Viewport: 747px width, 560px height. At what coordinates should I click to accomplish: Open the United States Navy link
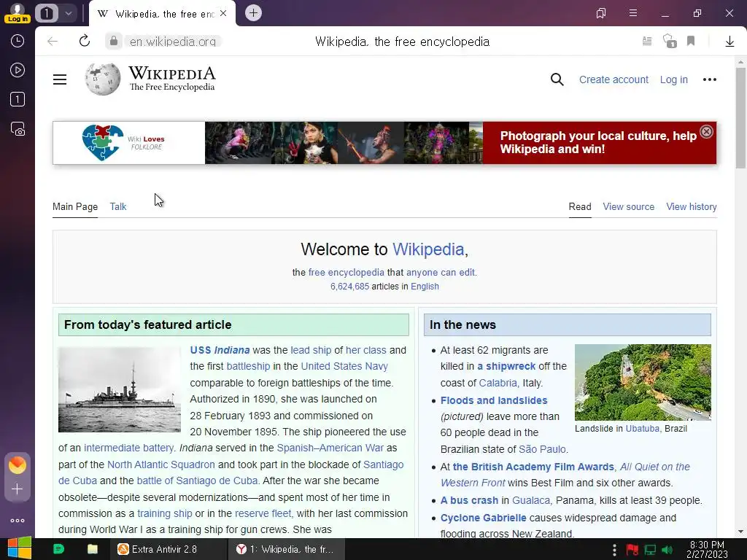344,366
